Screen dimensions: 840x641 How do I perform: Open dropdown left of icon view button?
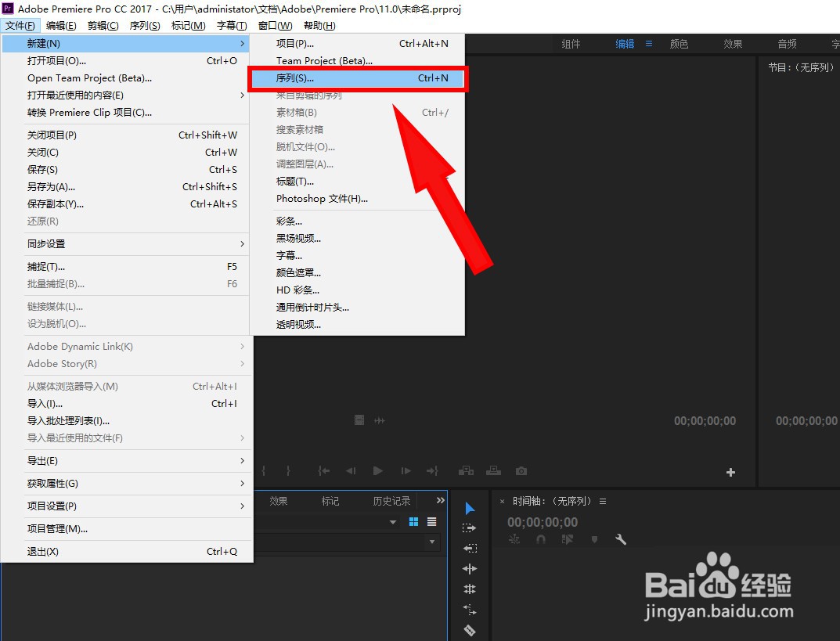(393, 522)
